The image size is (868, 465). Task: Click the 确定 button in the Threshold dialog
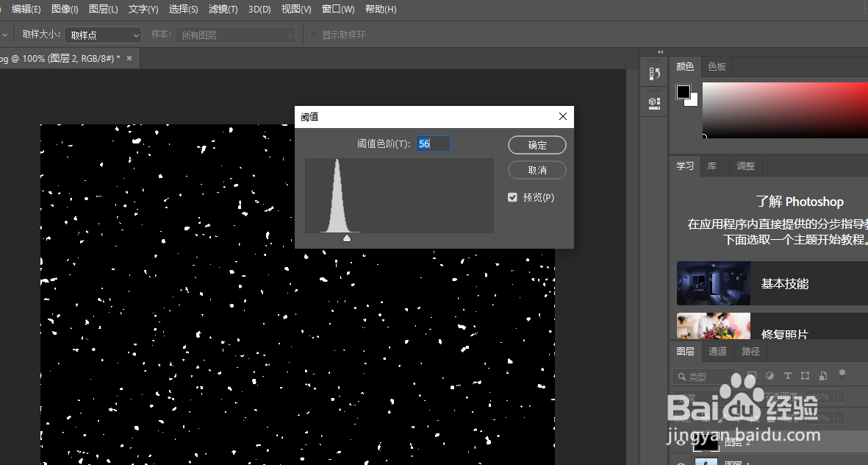click(x=537, y=144)
